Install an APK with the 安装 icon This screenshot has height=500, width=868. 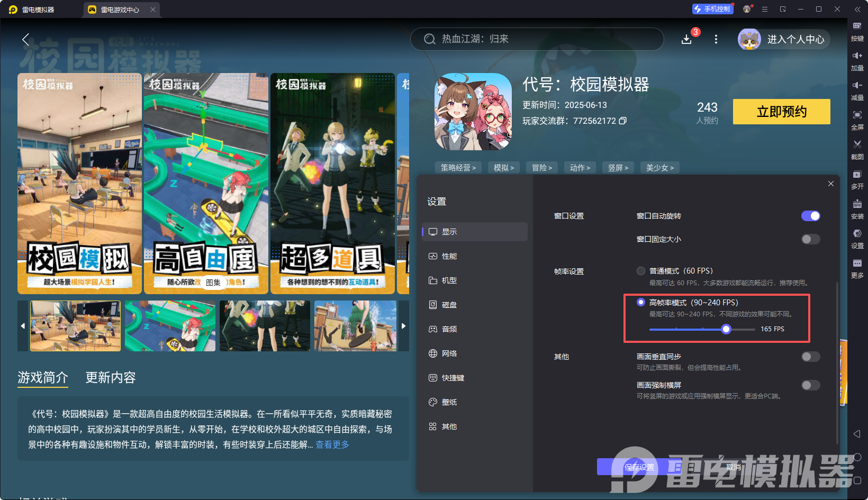[857, 210]
